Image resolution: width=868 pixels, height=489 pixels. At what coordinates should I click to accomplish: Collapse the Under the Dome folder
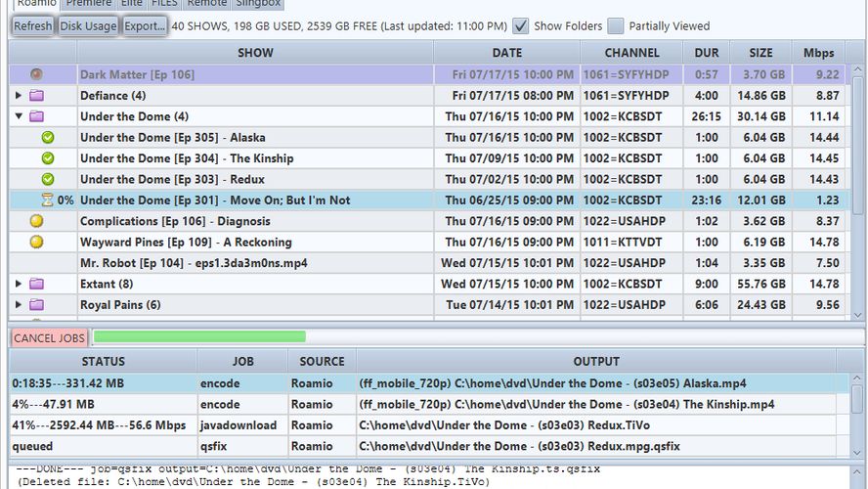[x=19, y=116]
